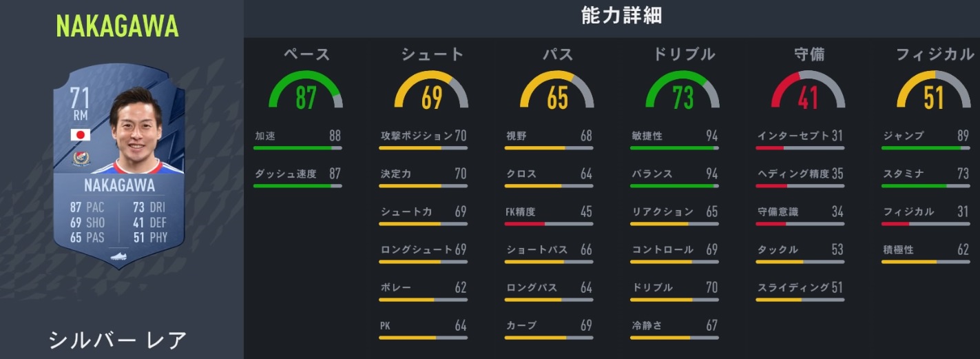Click the club crest badge on card

[x=81, y=158]
